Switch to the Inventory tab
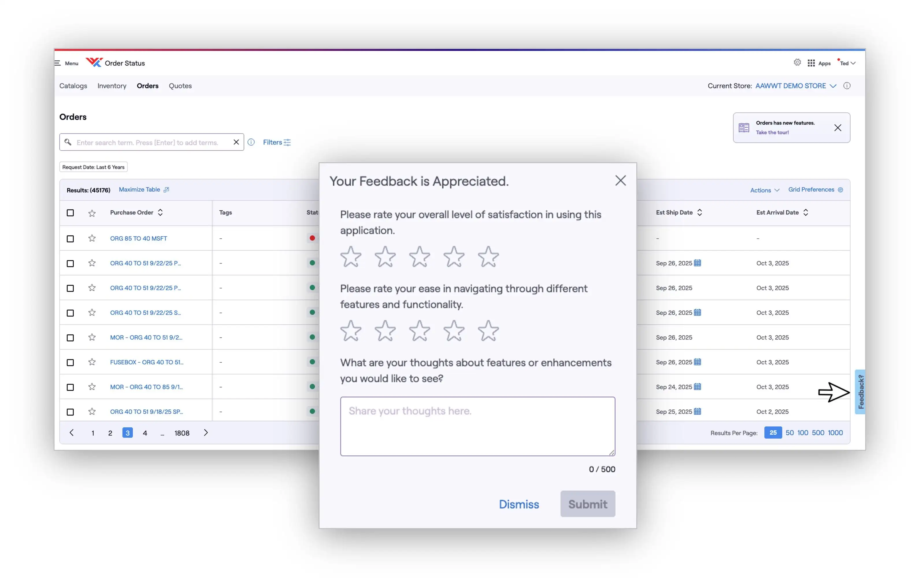Screen dimensions: 919x588 [112, 86]
